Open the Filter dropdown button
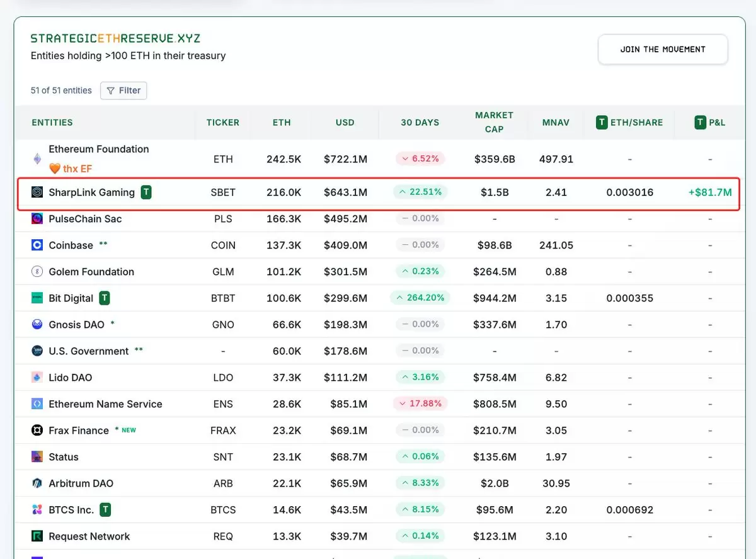This screenshot has width=756, height=559. tap(123, 90)
